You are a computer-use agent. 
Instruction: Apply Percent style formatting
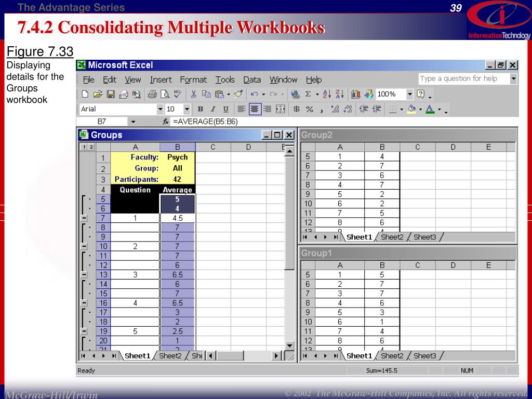coord(310,109)
